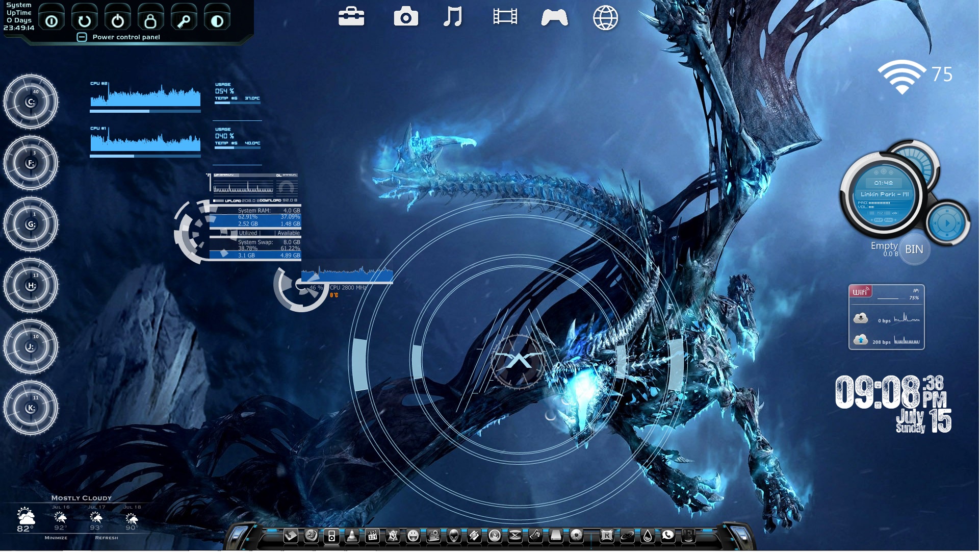Viewport: 980px width, 552px height.
Task: Open the flame burner icon in dock
Action: click(x=495, y=535)
